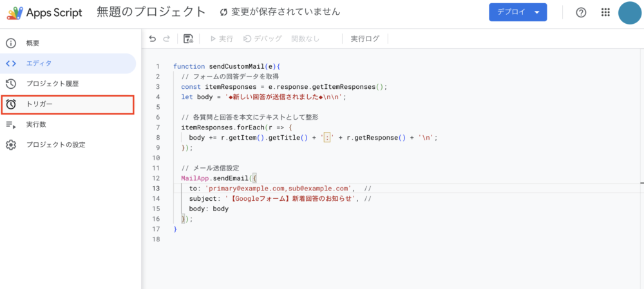Open 実行数 in the sidebar menu
The height and width of the screenshot is (289, 644).
[x=36, y=124]
